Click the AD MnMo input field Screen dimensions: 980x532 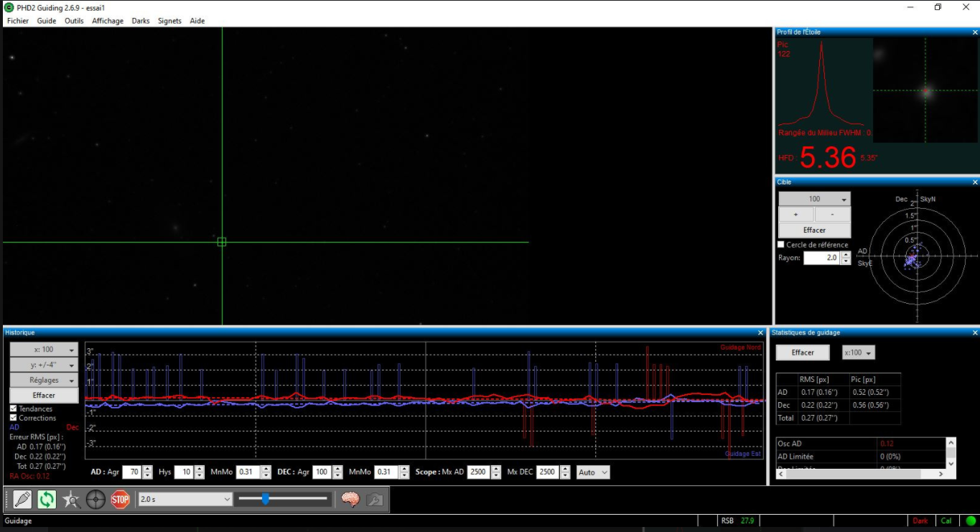248,472
